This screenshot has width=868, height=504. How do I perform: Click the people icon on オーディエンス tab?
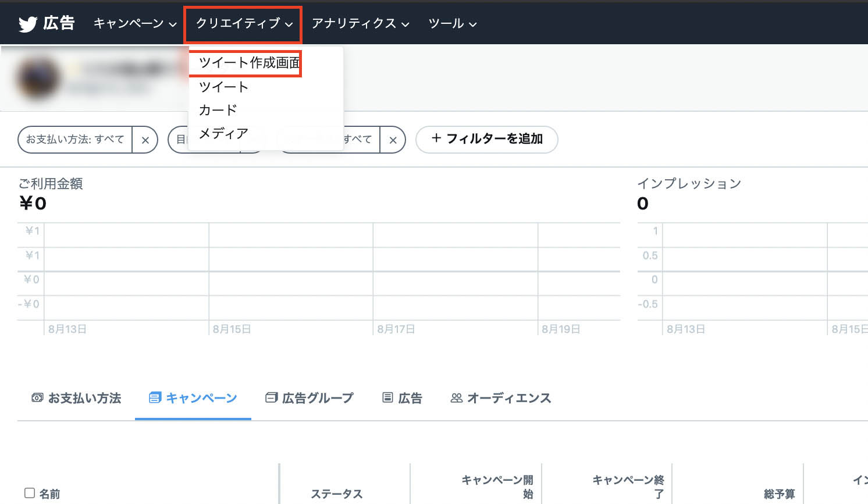tap(456, 397)
